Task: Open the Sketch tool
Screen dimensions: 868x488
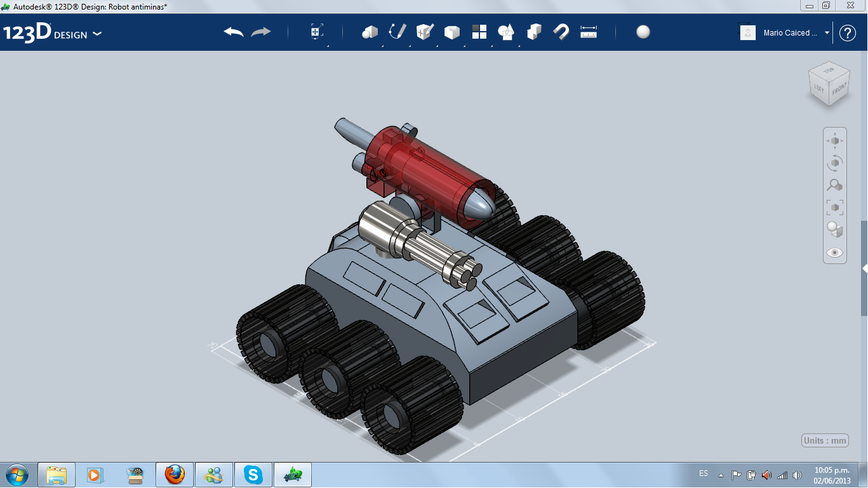Action: tap(397, 32)
